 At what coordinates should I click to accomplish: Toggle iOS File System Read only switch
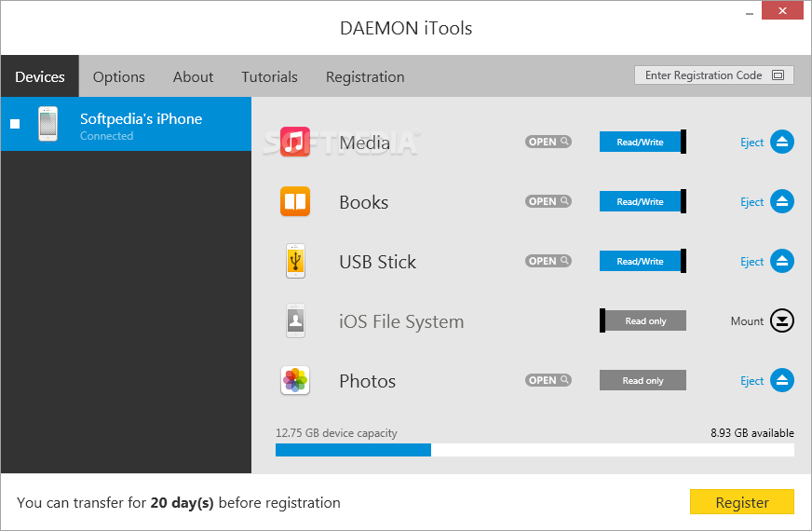click(x=643, y=321)
